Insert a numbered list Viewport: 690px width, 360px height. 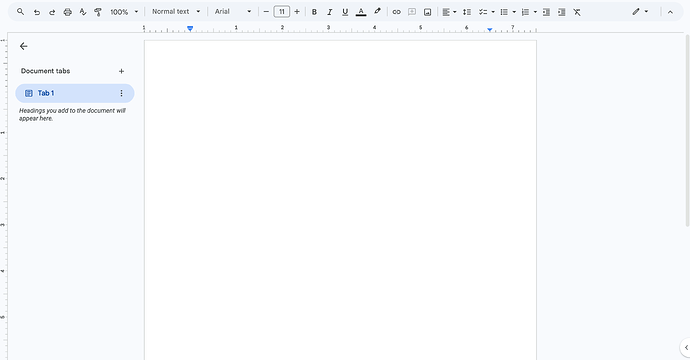click(x=525, y=12)
